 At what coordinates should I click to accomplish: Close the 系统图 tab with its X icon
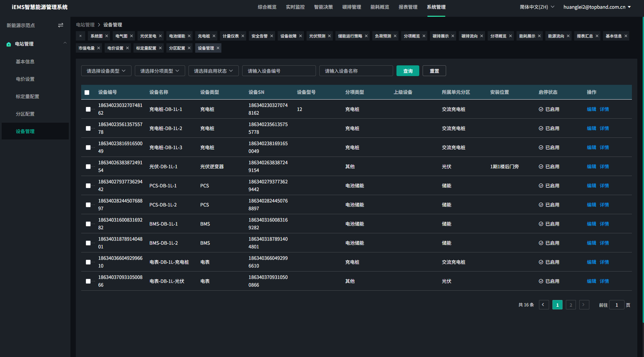[107, 36]
